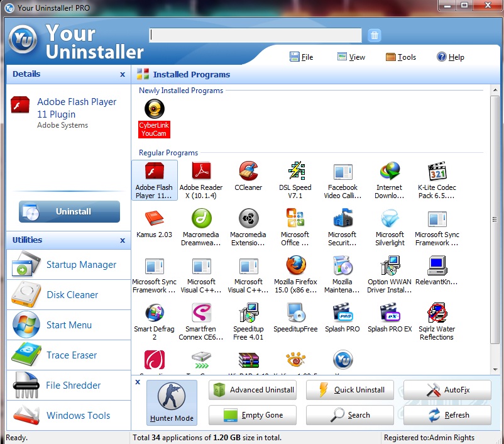
Task: Click the Refresh button
Action: pyautogui.click(x=447, y=415)
